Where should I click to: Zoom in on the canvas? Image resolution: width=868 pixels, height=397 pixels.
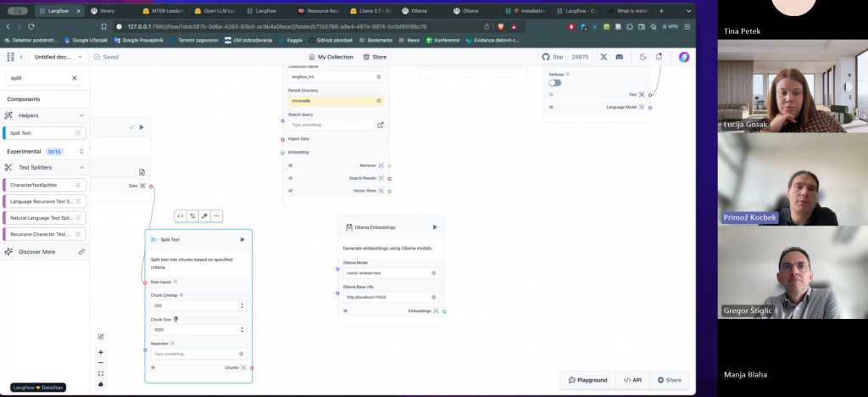pyautogui.click(x=101, y=352)
